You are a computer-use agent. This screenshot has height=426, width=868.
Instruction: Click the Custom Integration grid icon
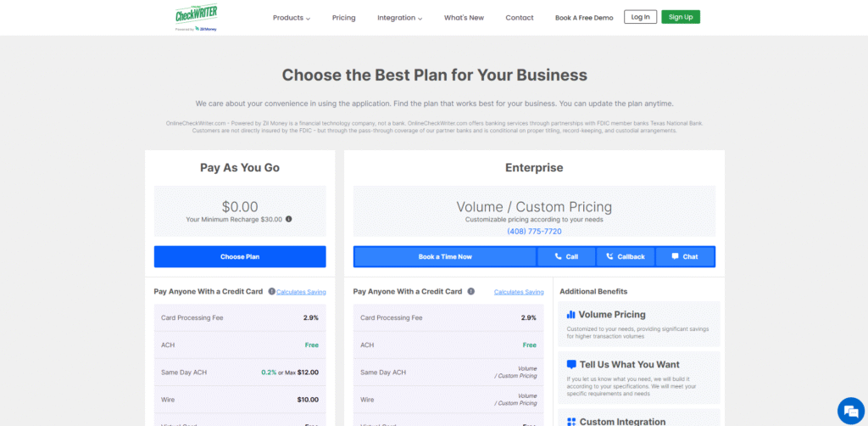tap(570, 422)
